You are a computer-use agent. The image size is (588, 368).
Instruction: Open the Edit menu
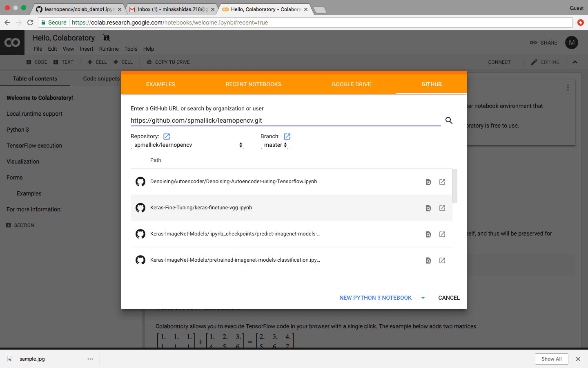[52, 49]
